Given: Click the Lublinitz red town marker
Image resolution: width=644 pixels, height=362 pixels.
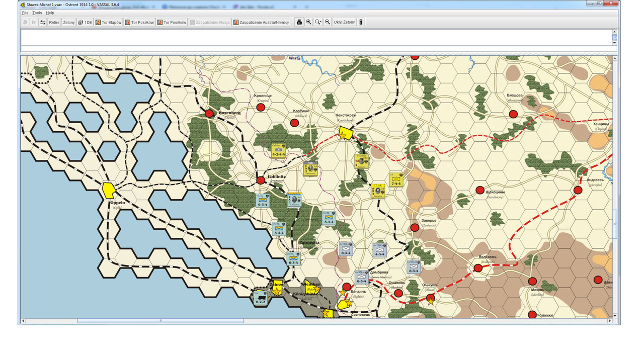Looking at the screenshot, I should click(261, 180).
